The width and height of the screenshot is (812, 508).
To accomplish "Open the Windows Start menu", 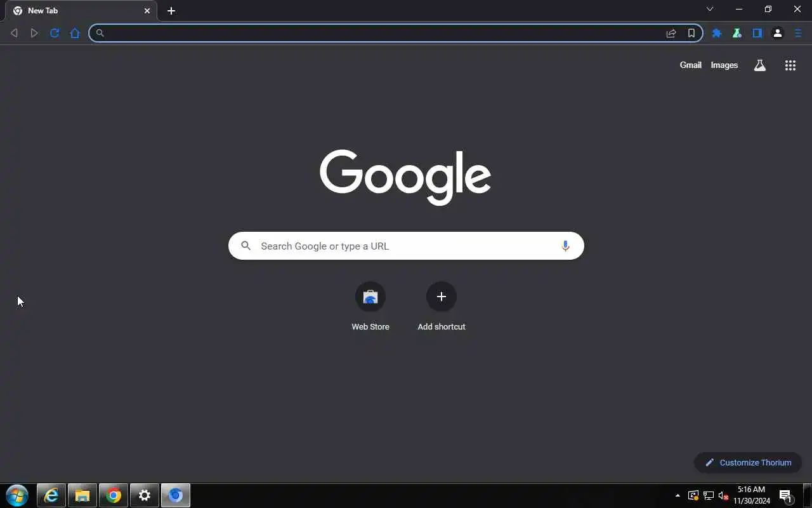I will point(17,495).
